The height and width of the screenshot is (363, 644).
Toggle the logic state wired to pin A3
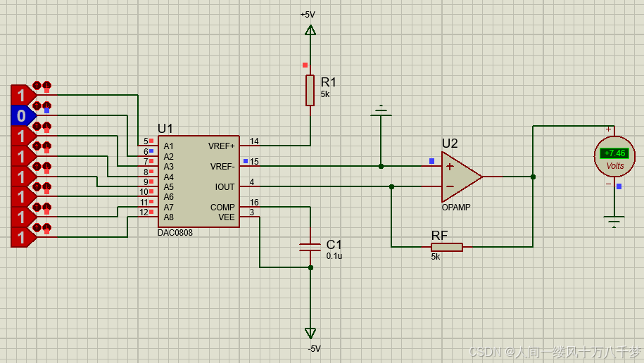[23, 136]
